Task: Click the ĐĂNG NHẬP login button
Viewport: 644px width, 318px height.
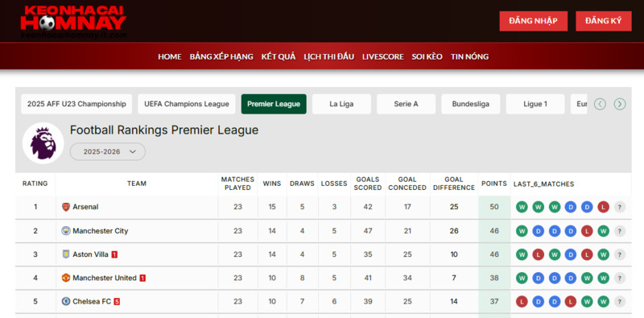Action: click(534, 21)
